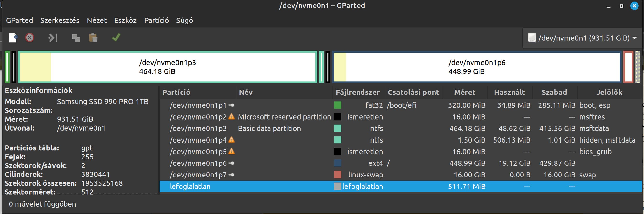
Task: Click the warning icon beside nvme0n1p4
Action: pyautogui.click(x=232, y=140)
